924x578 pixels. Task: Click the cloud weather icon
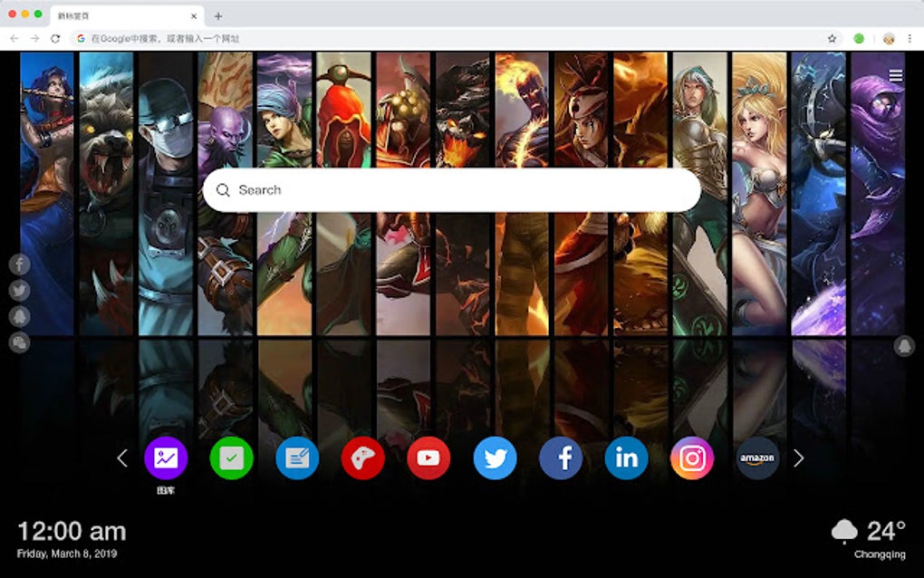click(844, 531)
